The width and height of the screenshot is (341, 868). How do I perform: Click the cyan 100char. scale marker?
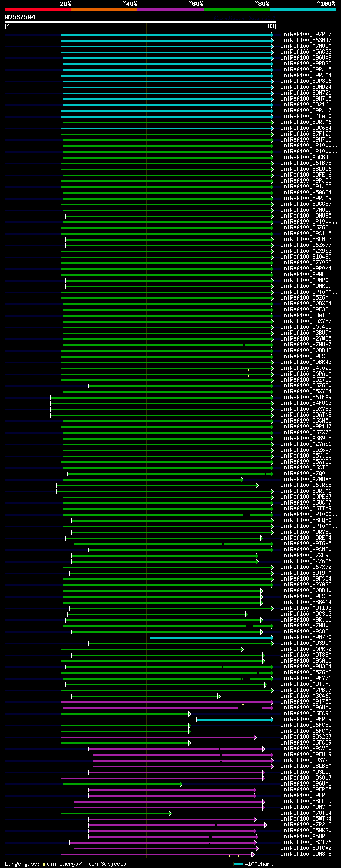pyautogui.click(x=238, y=864)
